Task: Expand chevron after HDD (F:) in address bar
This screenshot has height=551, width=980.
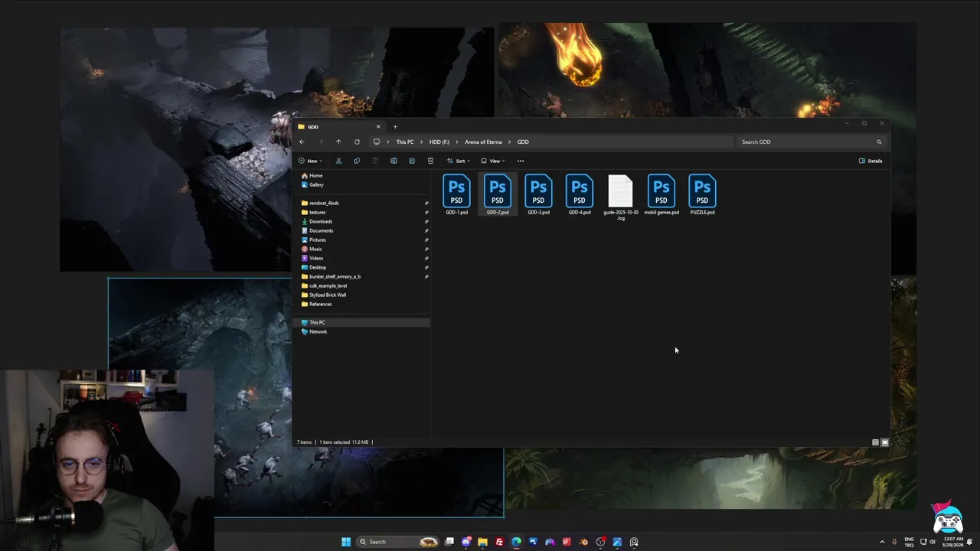Action: (457, 142)
